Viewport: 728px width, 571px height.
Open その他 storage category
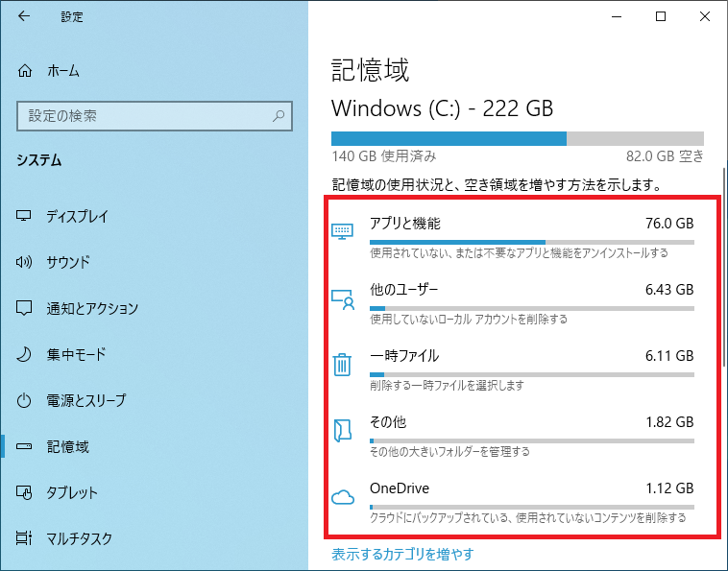[x=513, y=436]
